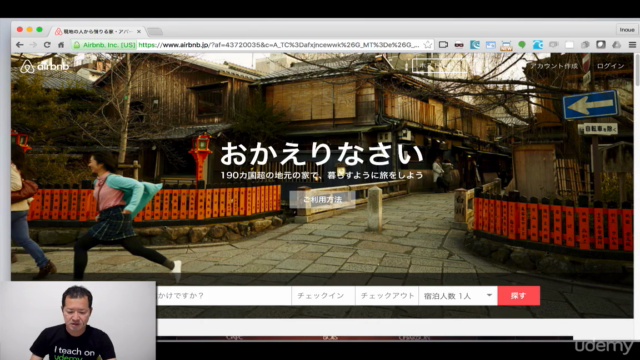
Task: Reload the Airbnb page
Action: click(x=47, y=45)
